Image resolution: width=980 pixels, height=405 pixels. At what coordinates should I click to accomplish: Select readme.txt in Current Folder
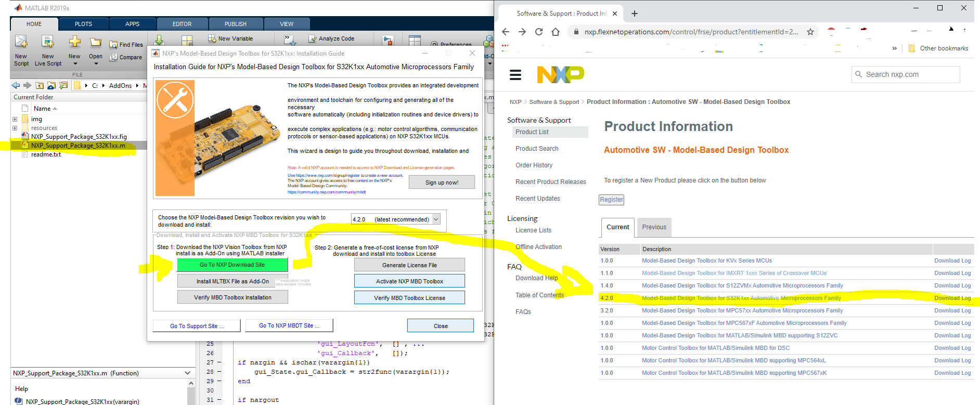point(46,154)
